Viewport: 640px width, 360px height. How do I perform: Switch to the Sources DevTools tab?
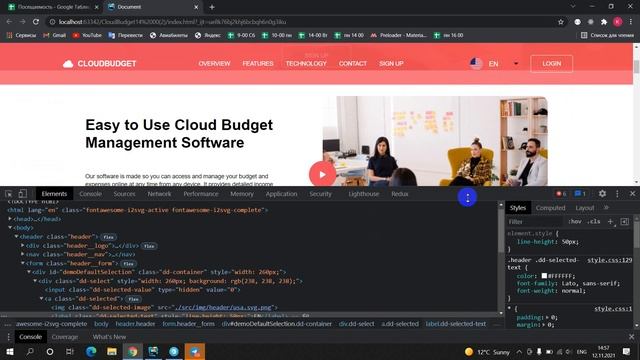pyautogui.click(x=124, y=194)
